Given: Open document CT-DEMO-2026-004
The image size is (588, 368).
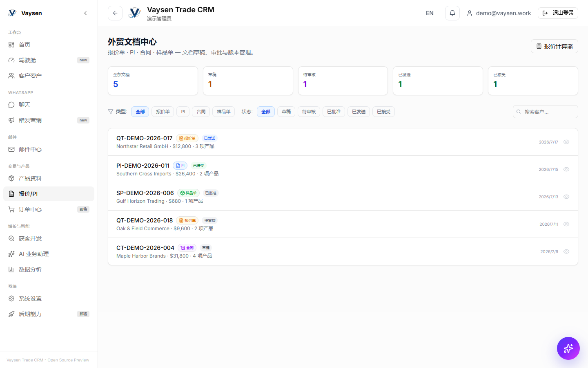Looking at the screenshot, I should pos(343,251).
